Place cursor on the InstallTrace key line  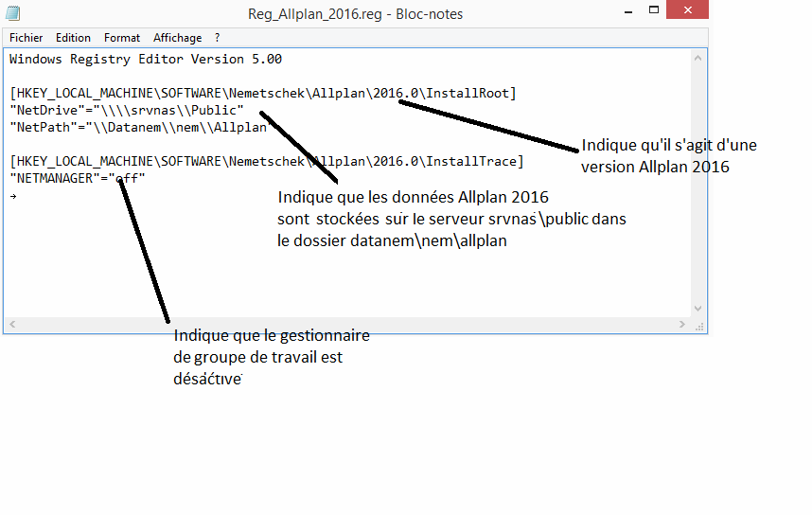pos(266,161)
